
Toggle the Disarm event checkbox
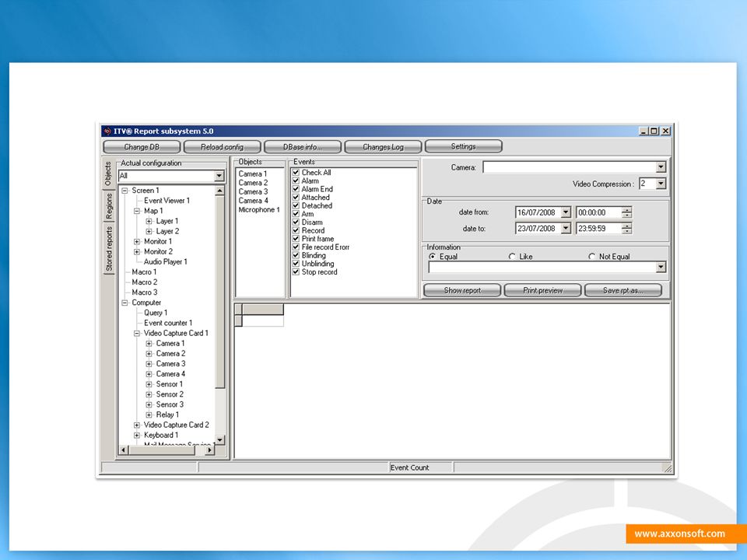click(296, 222)
